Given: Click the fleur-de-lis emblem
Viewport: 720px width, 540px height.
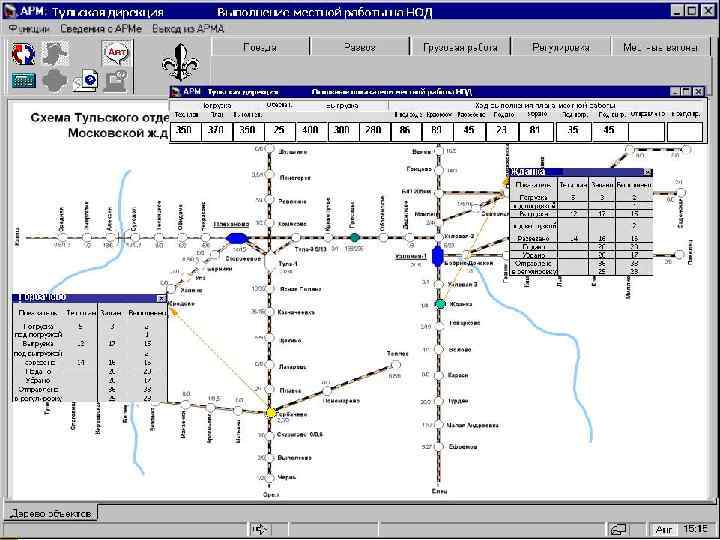Looking at the screenshot, I should (180, 62).
